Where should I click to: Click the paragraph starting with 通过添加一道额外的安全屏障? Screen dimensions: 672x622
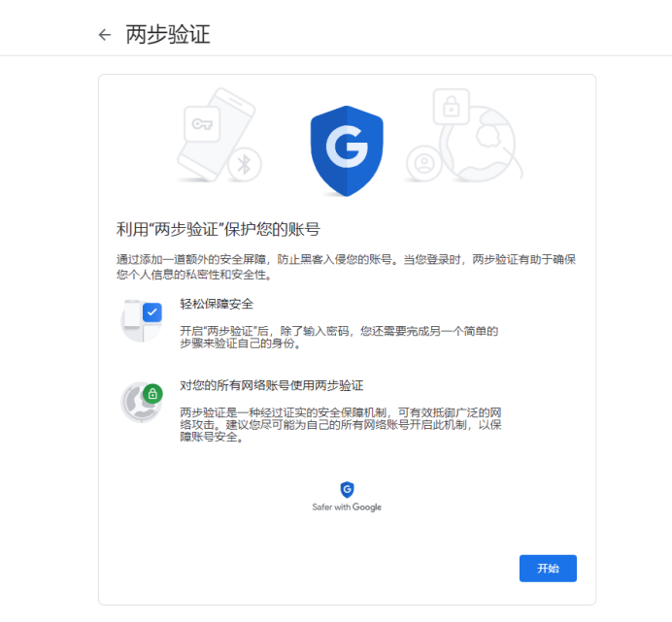click(346, 267)
